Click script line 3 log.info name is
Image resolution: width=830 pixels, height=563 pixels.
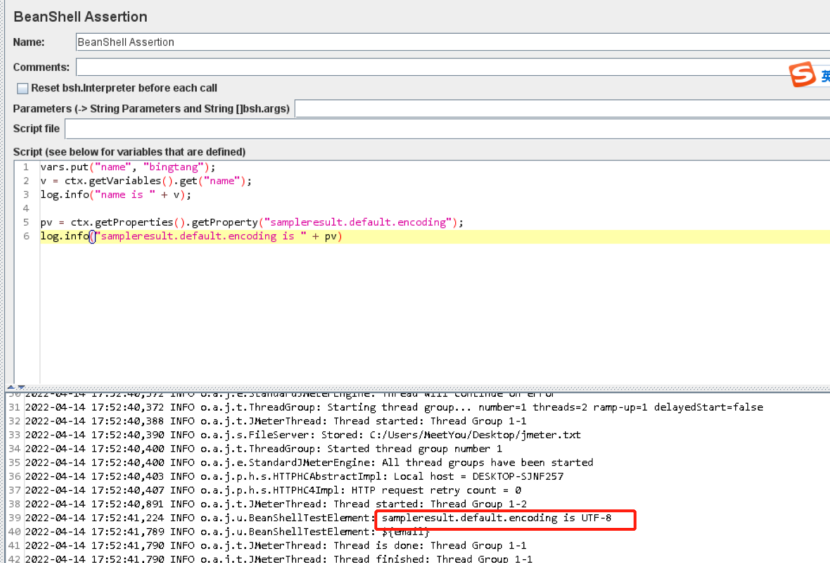click(x=116, y=195)
